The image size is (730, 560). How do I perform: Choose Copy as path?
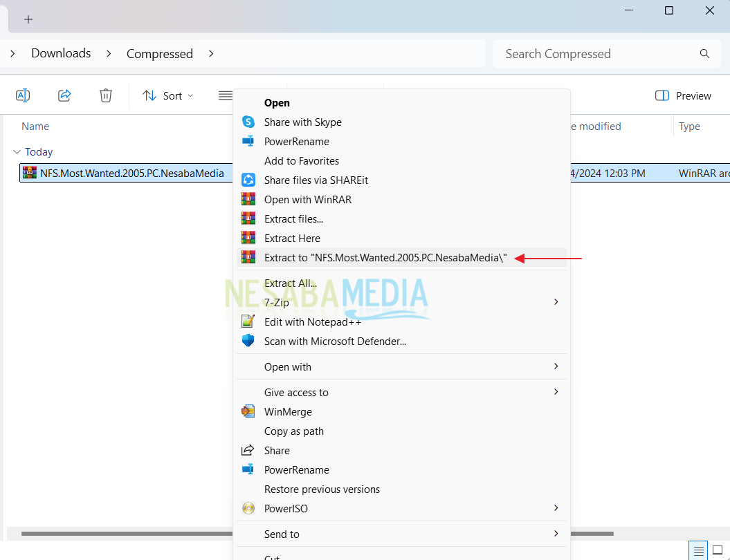(x=401, y=431)
